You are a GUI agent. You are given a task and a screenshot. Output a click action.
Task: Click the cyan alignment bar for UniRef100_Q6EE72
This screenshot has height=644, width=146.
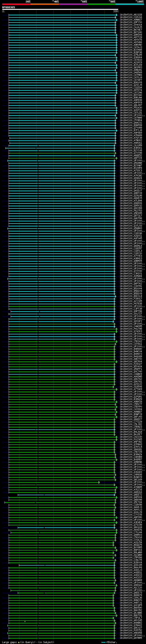point(66,495)
